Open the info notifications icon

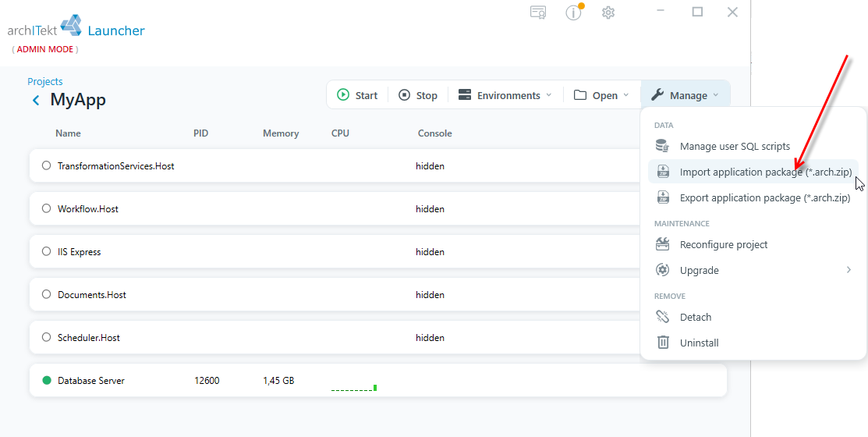pyautogui.click(x=573, y=12)
